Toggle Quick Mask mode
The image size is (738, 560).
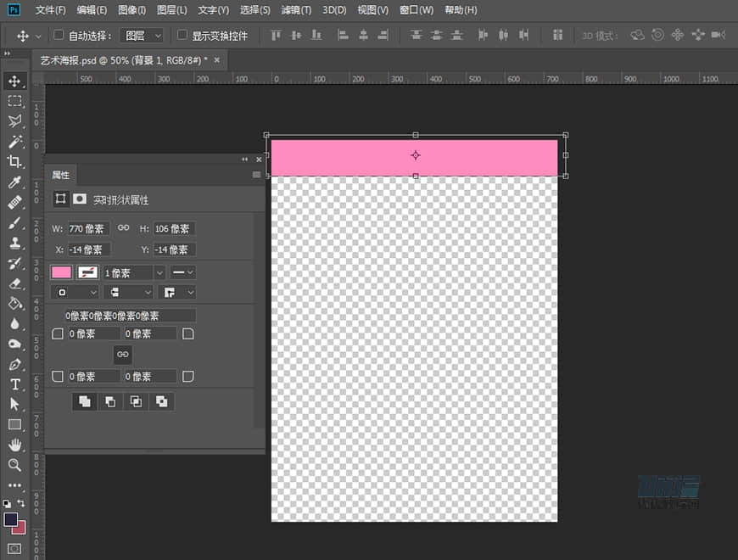14,549
